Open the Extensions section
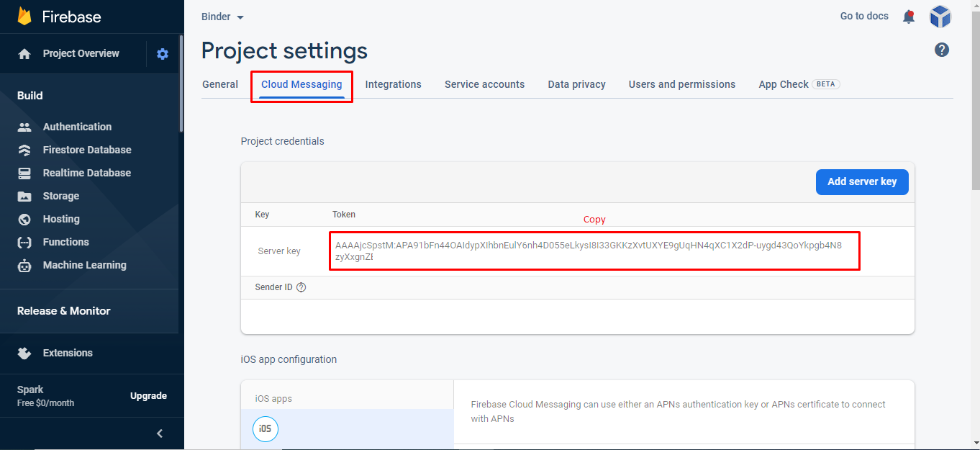980x450 pixels. pyautogui.click(x=68, y=353)
